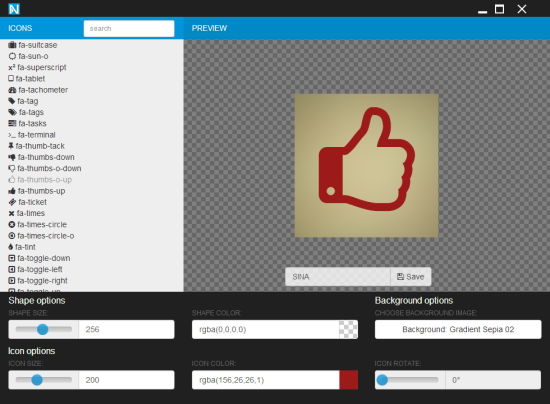
Task: Select the highlighted fa-thumbs-o-up icon
Action: [40, 180]
